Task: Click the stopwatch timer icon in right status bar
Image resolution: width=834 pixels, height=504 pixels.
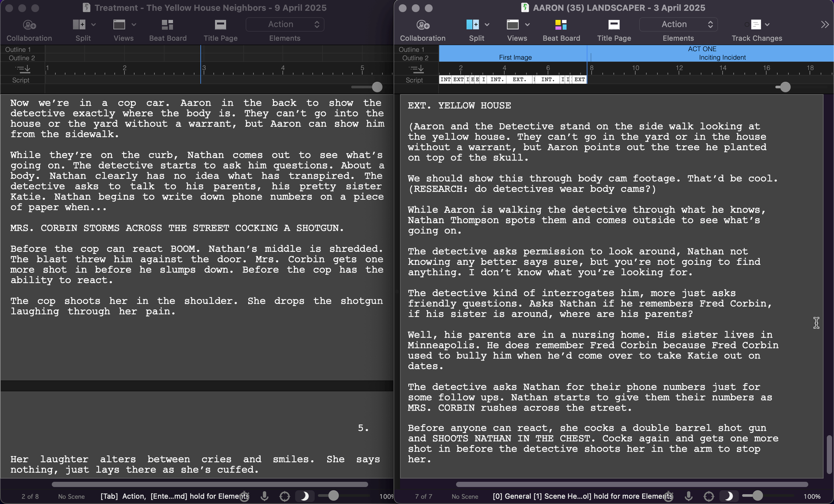Action: click(x=668, y=496)
